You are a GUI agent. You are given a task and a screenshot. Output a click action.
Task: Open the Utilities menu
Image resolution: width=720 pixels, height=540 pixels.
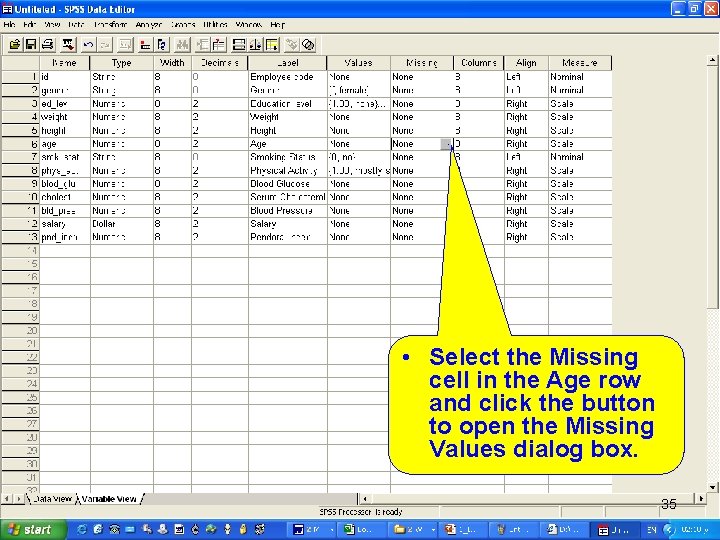coord(215,24)
